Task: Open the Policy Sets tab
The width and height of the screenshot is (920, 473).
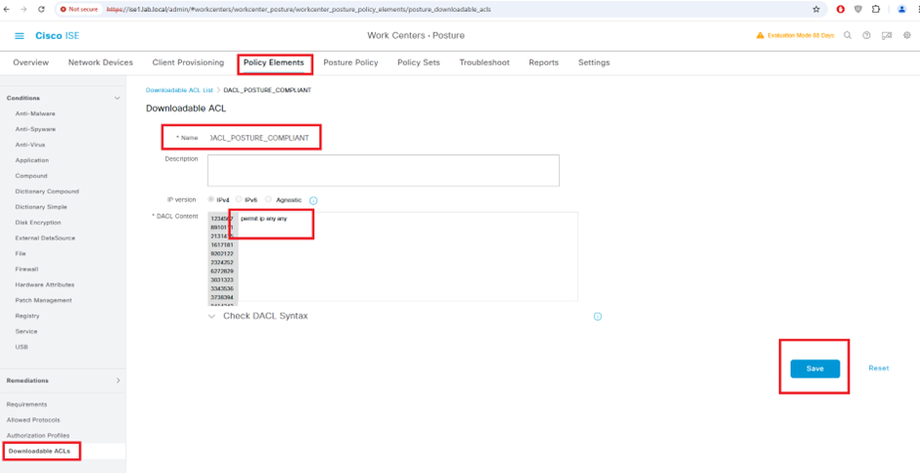Action: coord(418,62)
